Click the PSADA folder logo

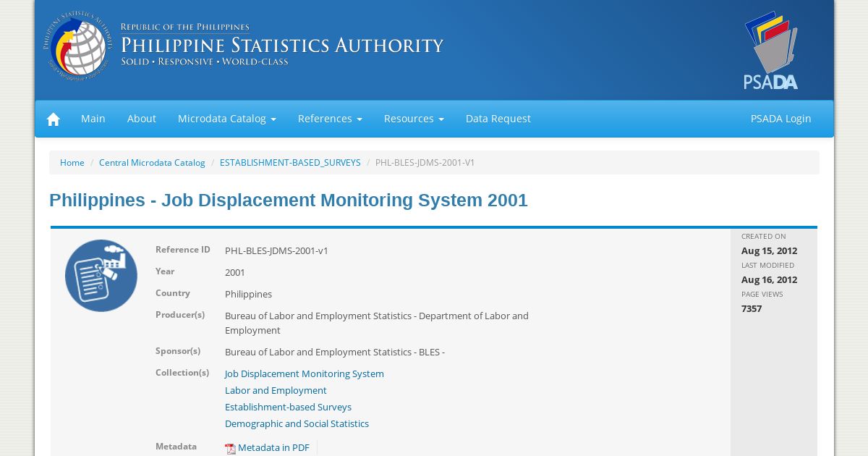coord(771,50)
